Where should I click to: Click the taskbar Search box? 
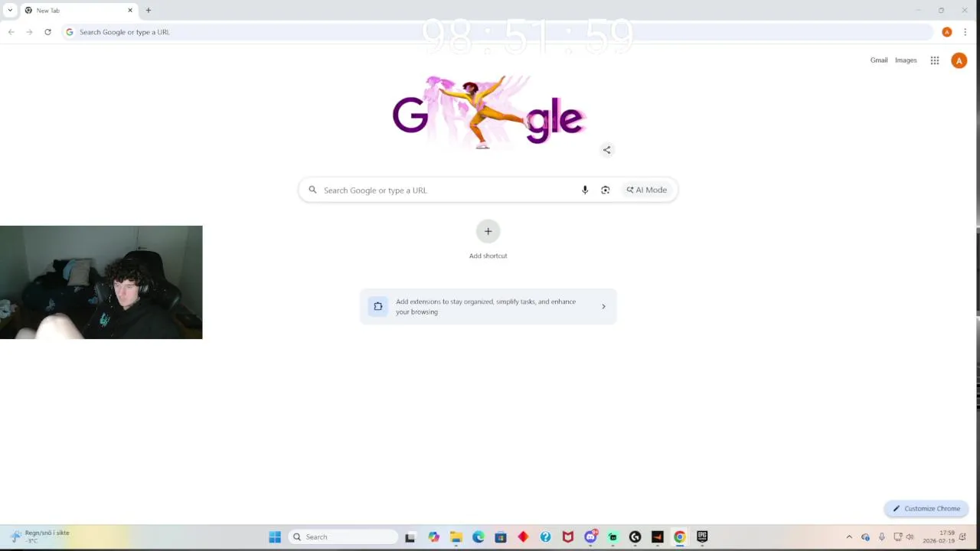pos(343,537)
